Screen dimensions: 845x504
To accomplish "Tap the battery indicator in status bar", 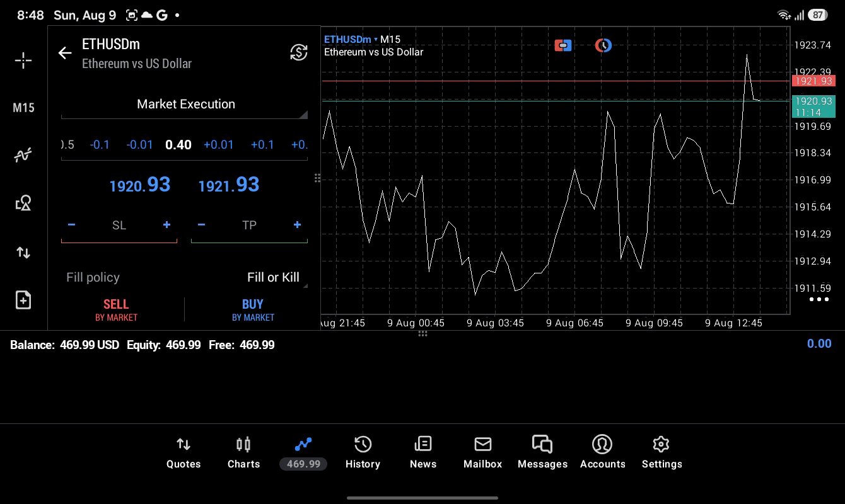I will (x=818, y=15).
